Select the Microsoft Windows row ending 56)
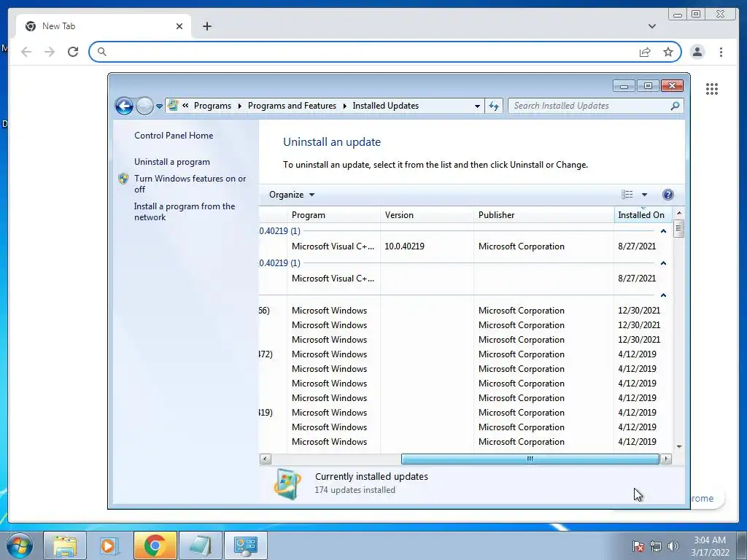 click(465, 311)
